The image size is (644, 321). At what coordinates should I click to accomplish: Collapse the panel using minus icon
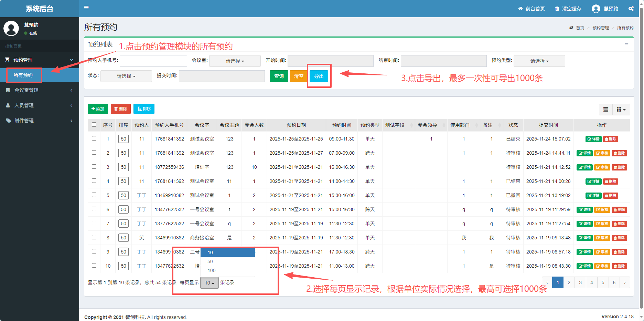(x=626, y=44)
